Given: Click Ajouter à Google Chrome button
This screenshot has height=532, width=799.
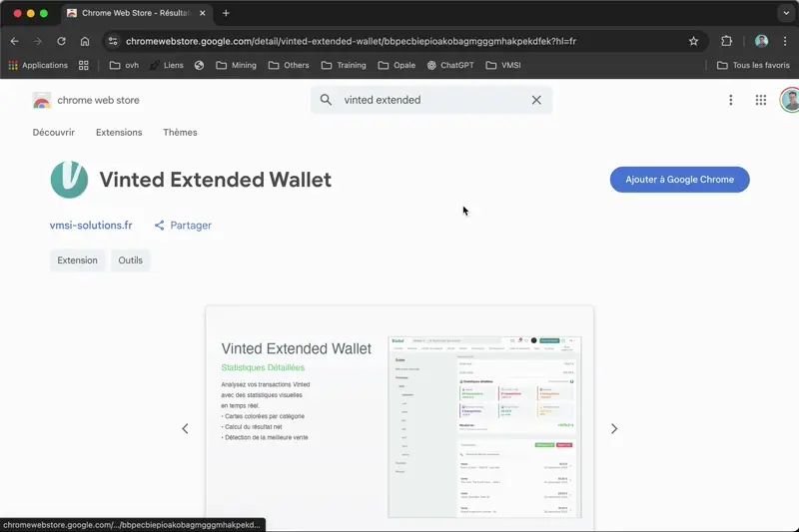Looking at the screenshot, I should click(680, 180).
